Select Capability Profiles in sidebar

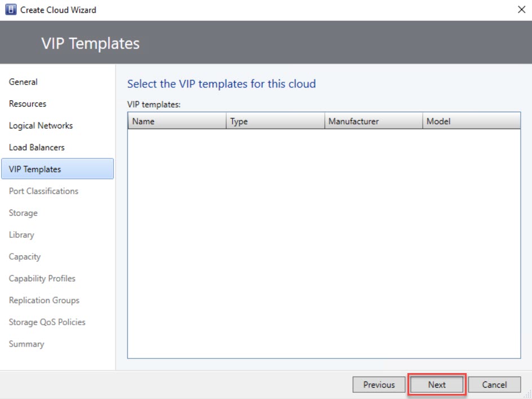click(x=42, y=278)
